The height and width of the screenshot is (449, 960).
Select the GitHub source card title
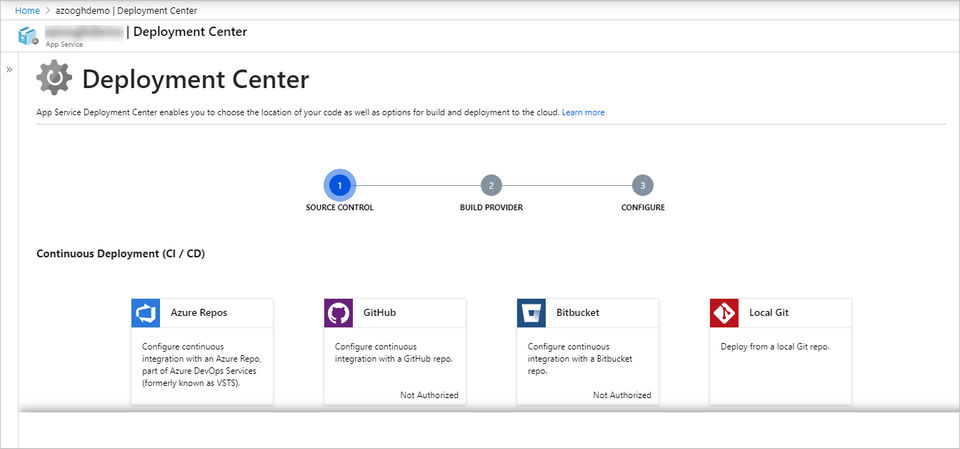click(x=381, y=313)
